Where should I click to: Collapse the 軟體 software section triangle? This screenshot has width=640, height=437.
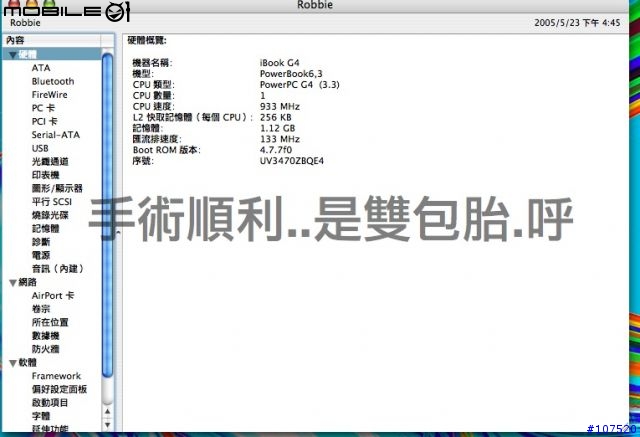point(13,363)
